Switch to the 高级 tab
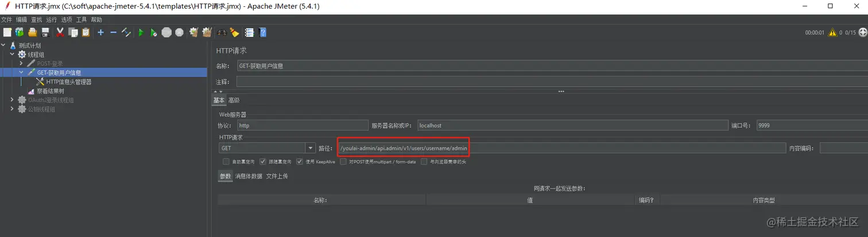Viewport: 868px width, 237px height. (x=234, y=100)
